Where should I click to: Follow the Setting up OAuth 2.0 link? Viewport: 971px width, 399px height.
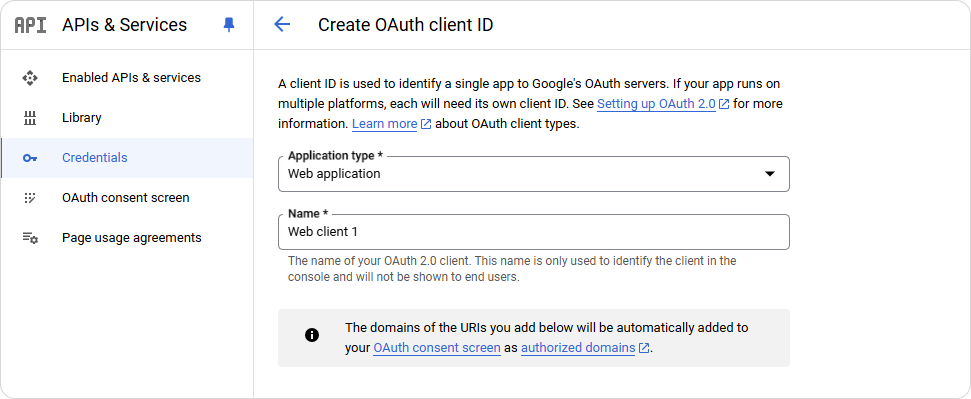pyautogui.click(x=656, y=104)
